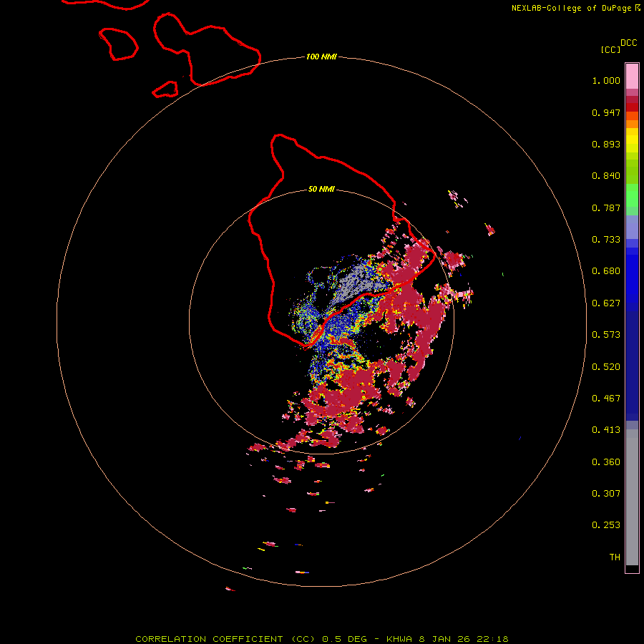Click the 0.947 colorbar value

click(606, 112)
